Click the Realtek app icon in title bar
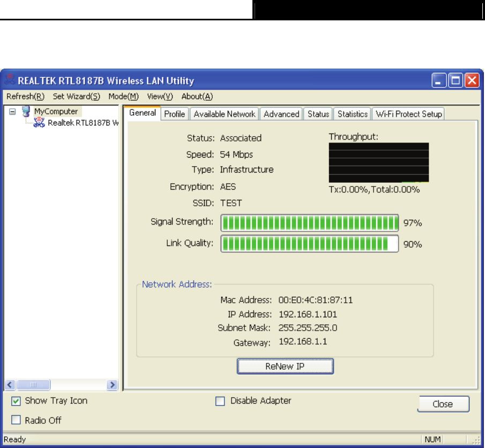This screenshot has width=485, height=448. pos(10,80)
